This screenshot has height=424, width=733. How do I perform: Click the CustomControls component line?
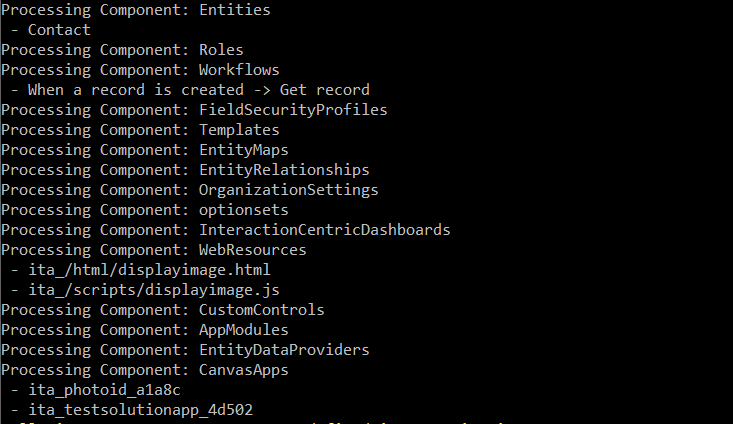pos(163,310)
